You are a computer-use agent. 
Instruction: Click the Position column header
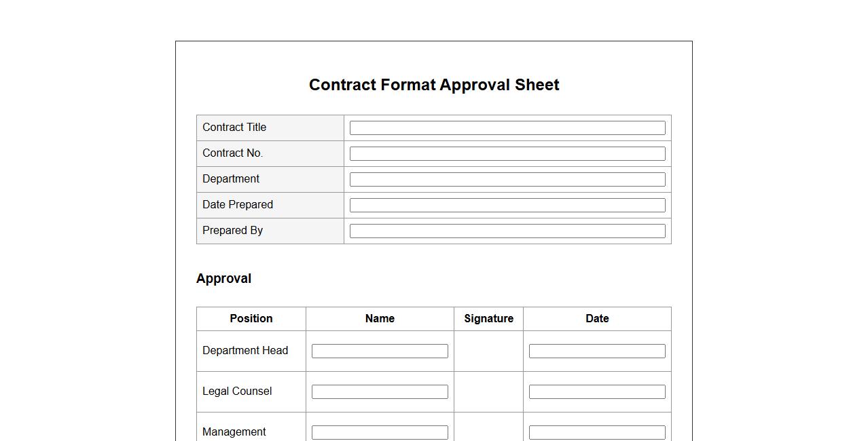tap(251, 319)
